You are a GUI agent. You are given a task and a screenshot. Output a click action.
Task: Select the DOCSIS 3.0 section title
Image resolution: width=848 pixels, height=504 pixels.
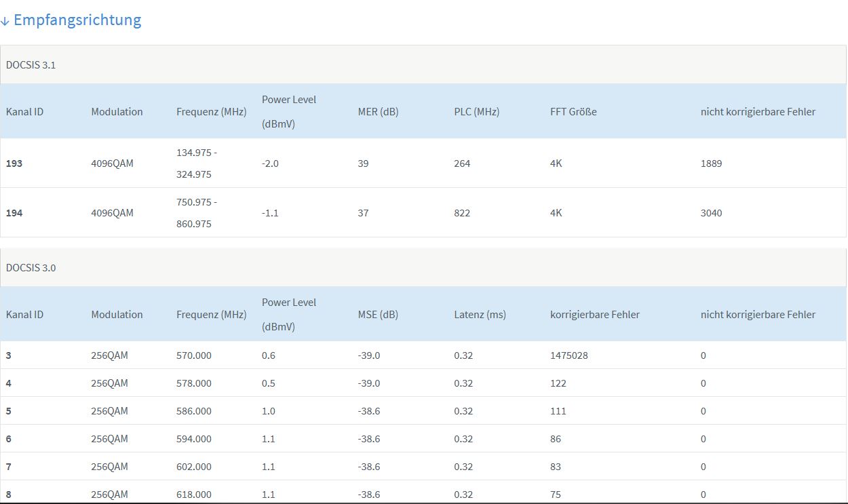click(x=31, y=268)
